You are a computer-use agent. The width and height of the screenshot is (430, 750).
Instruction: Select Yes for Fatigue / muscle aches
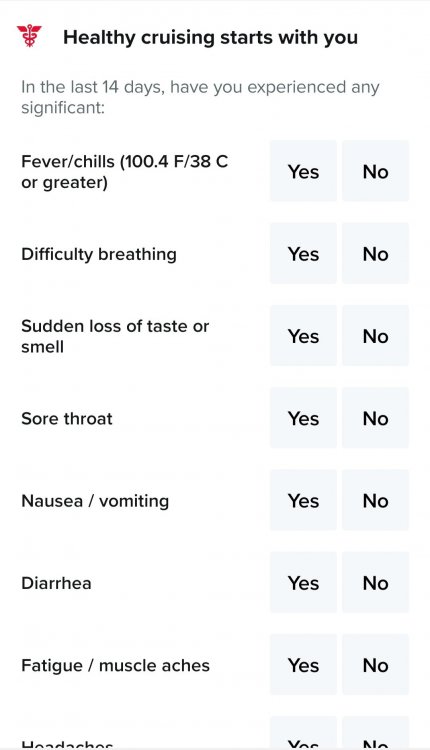pyautogui.click(x=303, y=665)
